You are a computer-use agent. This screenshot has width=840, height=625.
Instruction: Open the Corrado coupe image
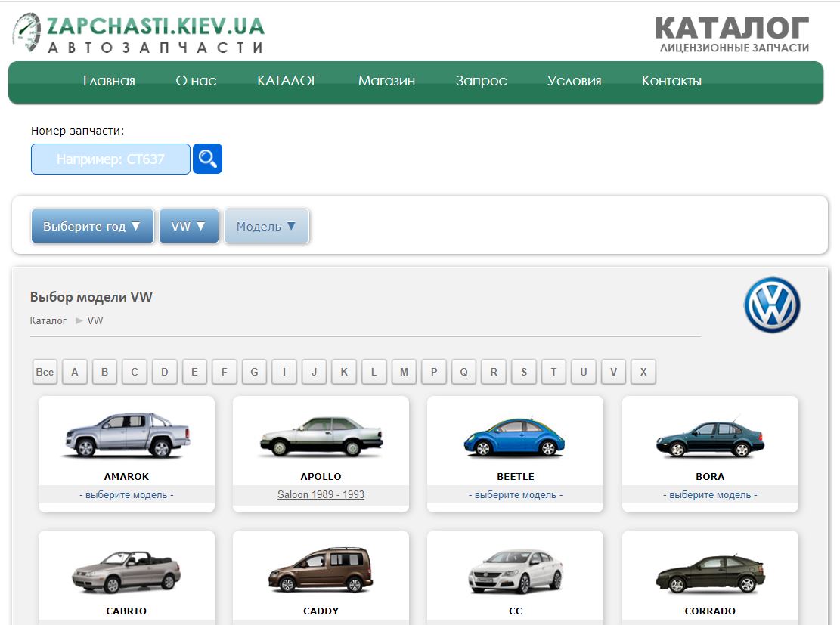710,574
